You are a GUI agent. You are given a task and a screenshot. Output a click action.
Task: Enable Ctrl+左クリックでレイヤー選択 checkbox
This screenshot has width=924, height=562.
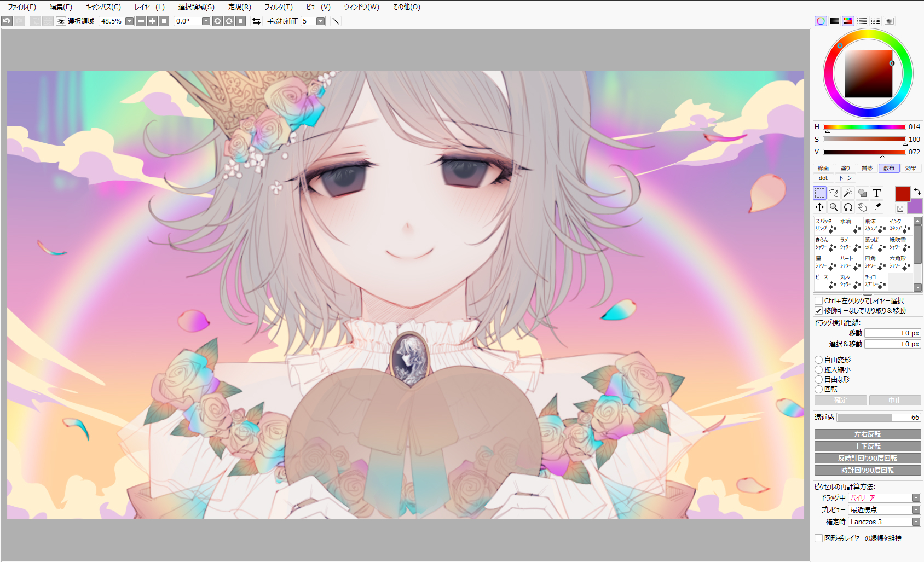coord(819,301)
